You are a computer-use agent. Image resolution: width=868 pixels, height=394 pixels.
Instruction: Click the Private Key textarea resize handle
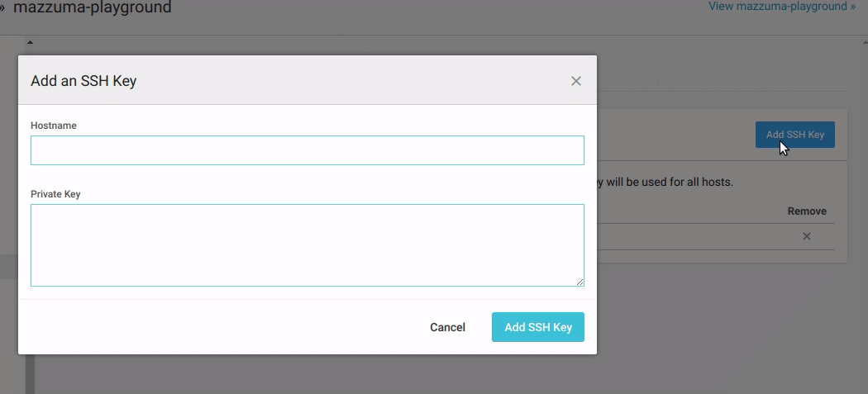[580, 282]
